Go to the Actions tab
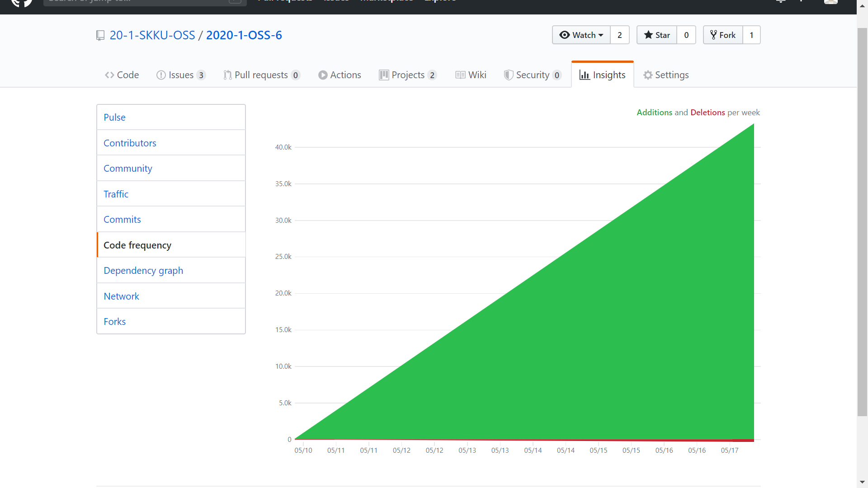 pyautogui.click(x=340, y=75)
